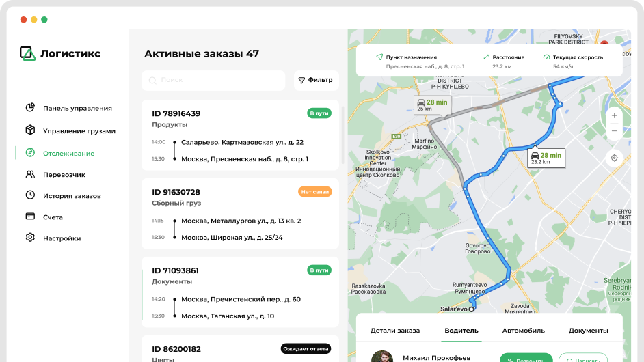The height and width of the screenshot is (362, 644).
Task: Click address Москва, Широкая ул., д. 25/24
Action: click(x=232, y=237)
